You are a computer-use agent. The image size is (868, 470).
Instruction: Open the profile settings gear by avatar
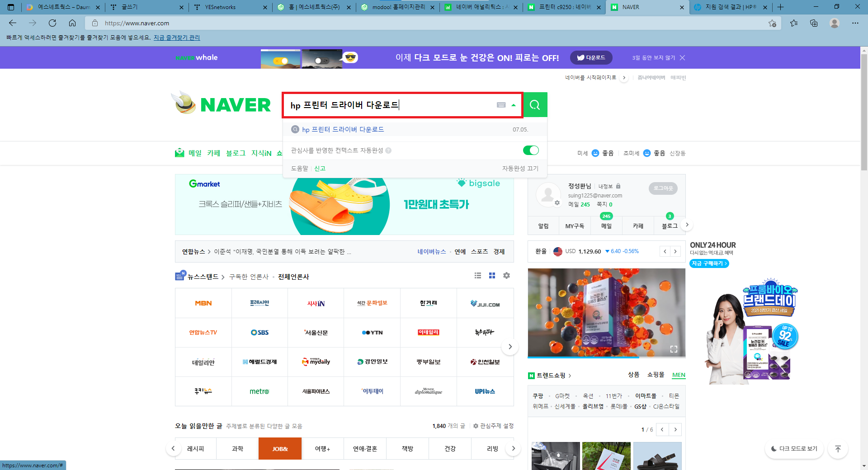[x=557, y=203]
